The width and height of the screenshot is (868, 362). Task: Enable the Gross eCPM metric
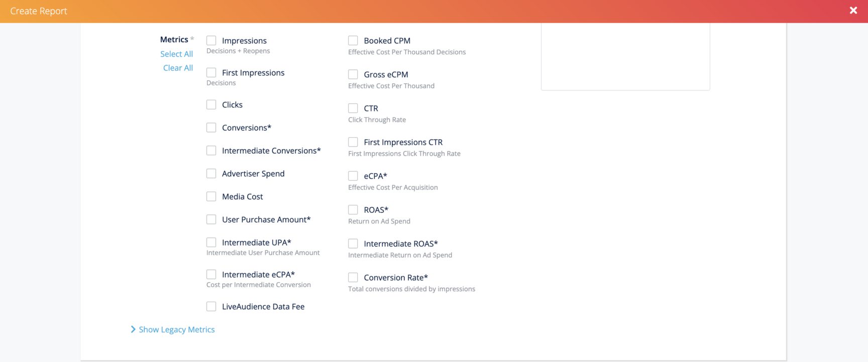pos(353,74)
